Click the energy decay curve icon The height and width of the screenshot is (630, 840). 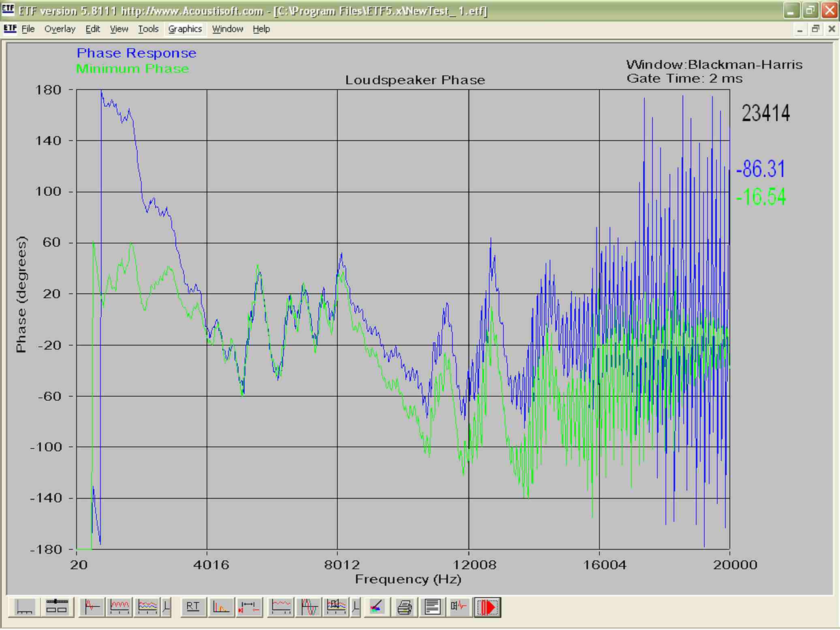(221, 607)
